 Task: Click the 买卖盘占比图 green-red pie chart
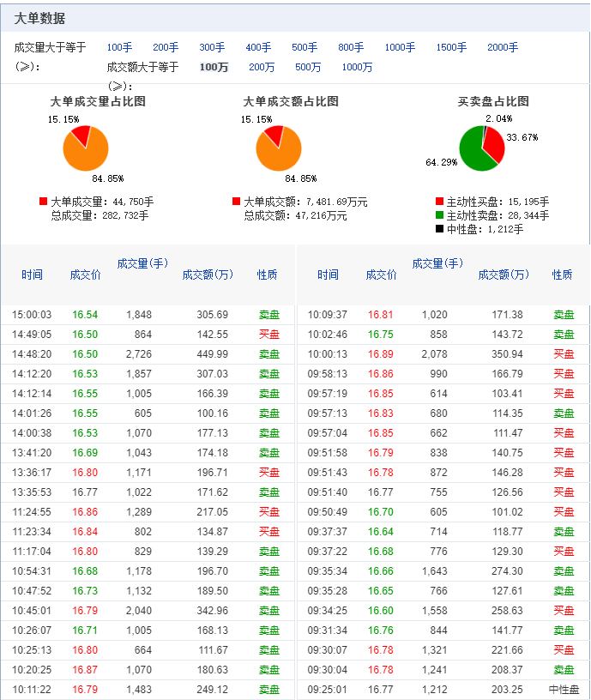click(x=482, y=148)
